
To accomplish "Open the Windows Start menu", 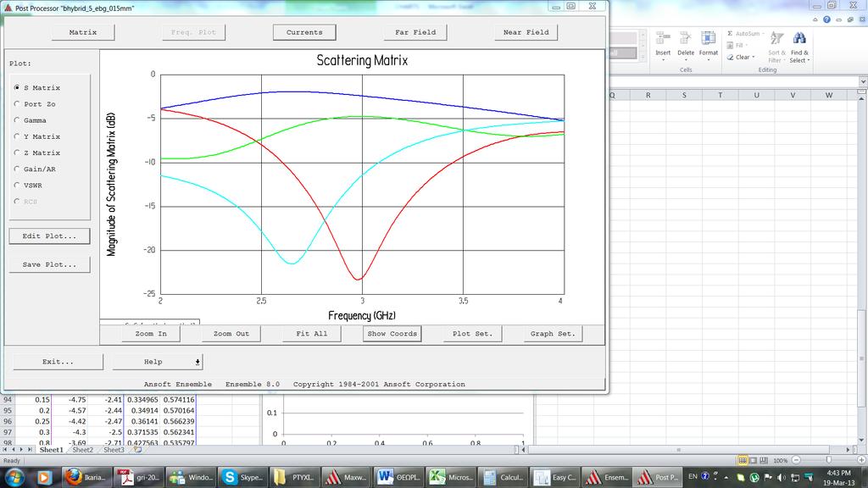I will [15, 477].
